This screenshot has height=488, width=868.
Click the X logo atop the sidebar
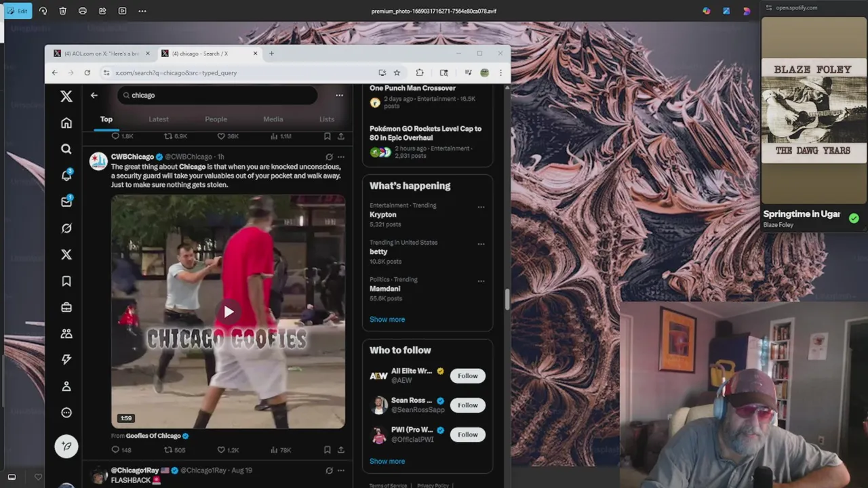(66, 96)
